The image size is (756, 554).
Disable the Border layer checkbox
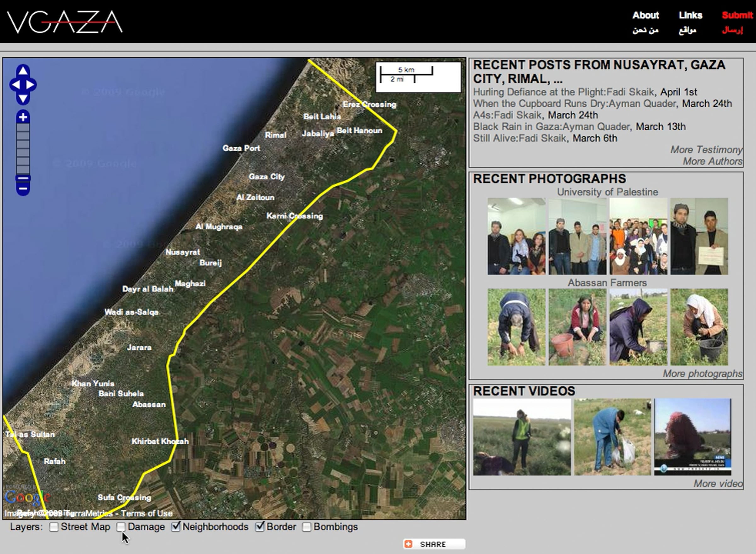click(260, 527)
